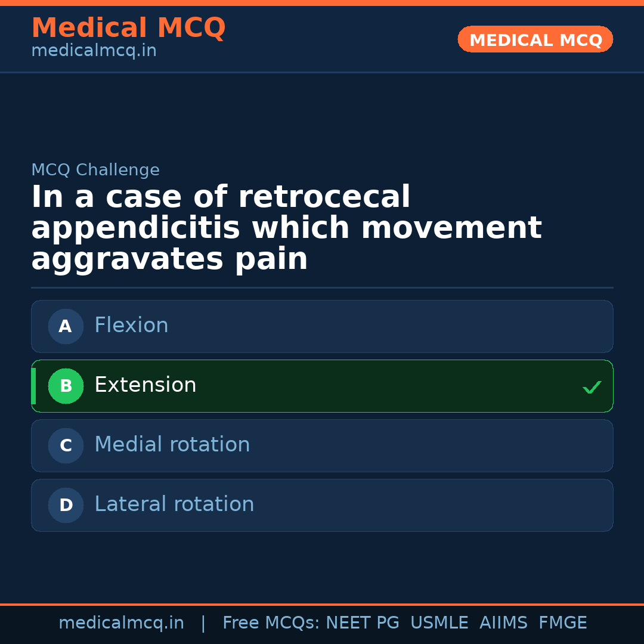Image resolution: width=644 pixels, height=644 pixels.
Task: Click the Medical MCQ header title
Action: click(128, 28)
